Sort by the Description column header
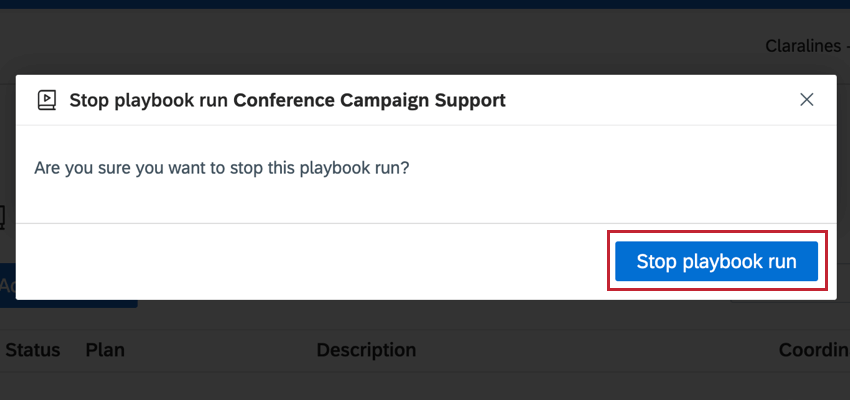Screen dimensions: 850x400 coord(366,350)
